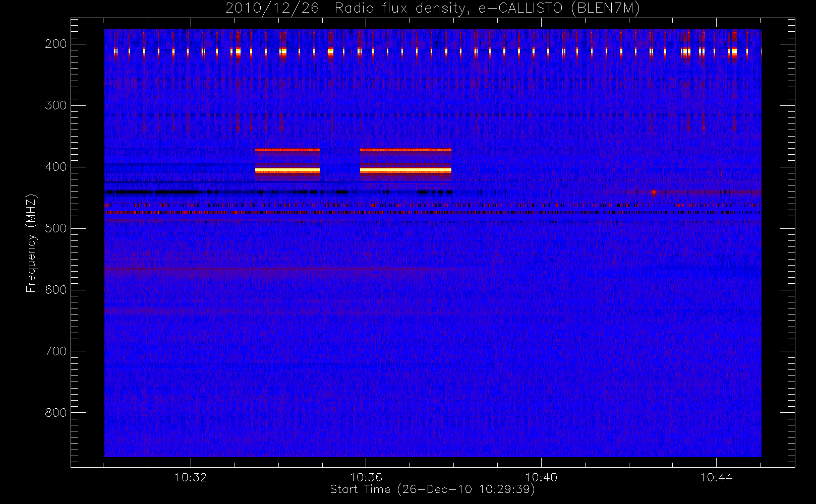Click the 10:32 time tick label
The image size is (816, 504).
[x=191, y=477]
